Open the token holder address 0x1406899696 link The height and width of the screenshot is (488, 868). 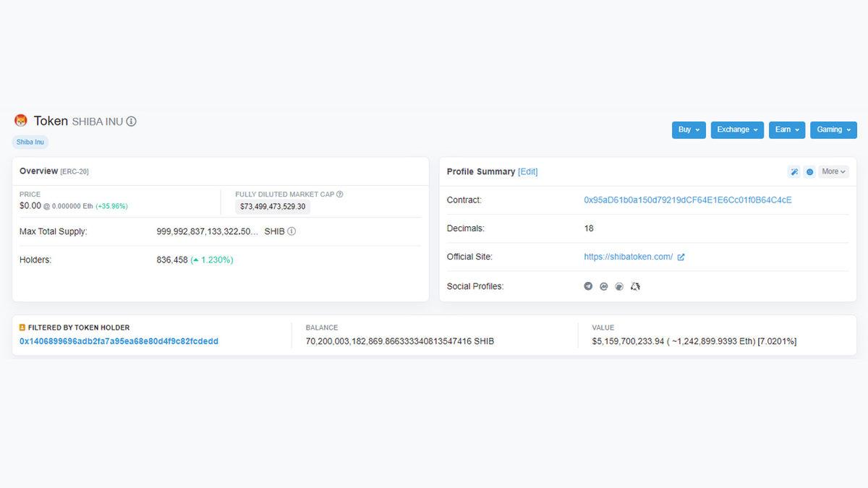click(x=119, y=341)
